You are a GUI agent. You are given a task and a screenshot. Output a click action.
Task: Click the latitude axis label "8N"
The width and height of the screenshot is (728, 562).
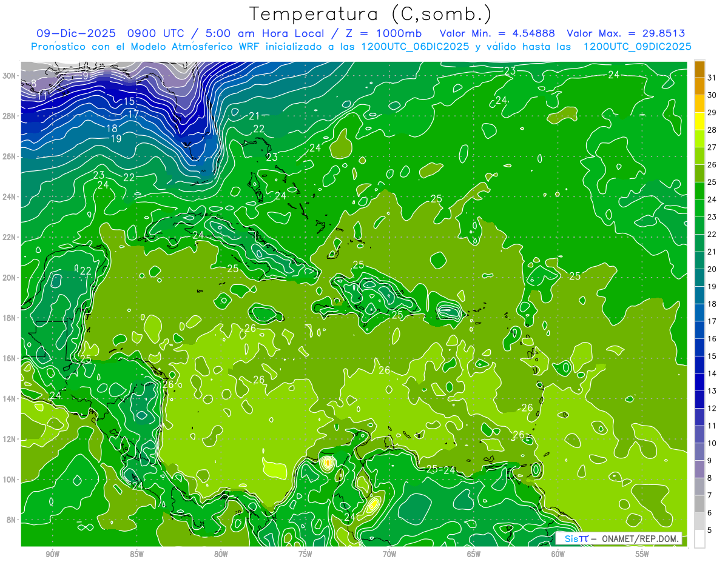(x=12, y=520)
